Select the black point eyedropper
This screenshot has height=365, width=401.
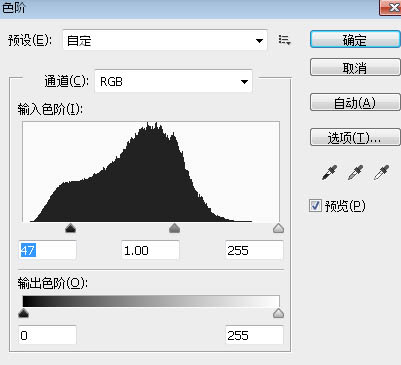[x=329, y=172]
